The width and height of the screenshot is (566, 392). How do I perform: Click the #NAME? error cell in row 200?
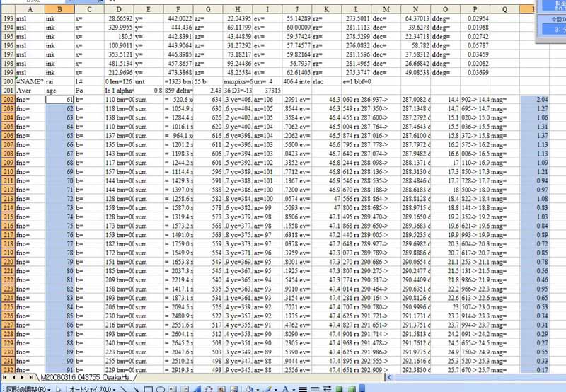click(30, 81)
